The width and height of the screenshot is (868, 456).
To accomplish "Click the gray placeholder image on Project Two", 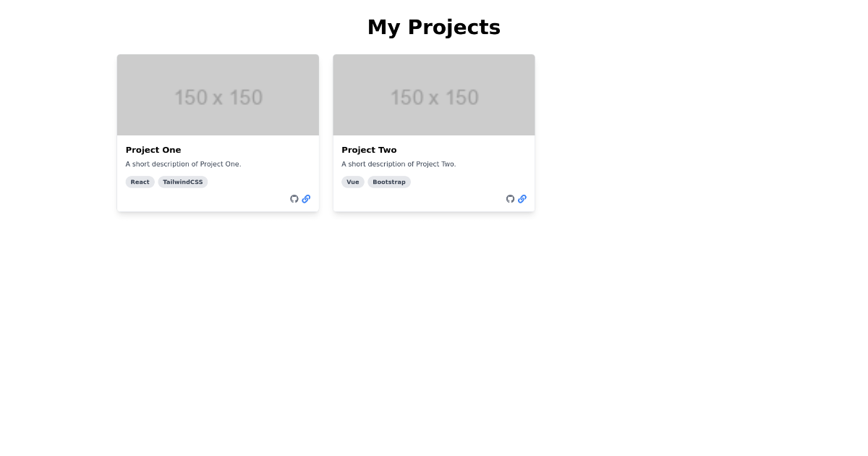I will 434,95.
